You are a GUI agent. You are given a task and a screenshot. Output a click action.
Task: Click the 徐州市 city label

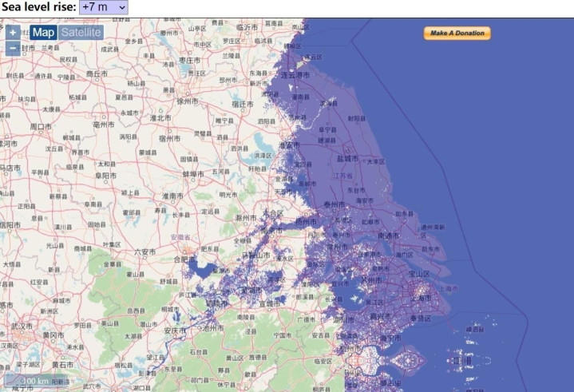[x=188, y=101]
